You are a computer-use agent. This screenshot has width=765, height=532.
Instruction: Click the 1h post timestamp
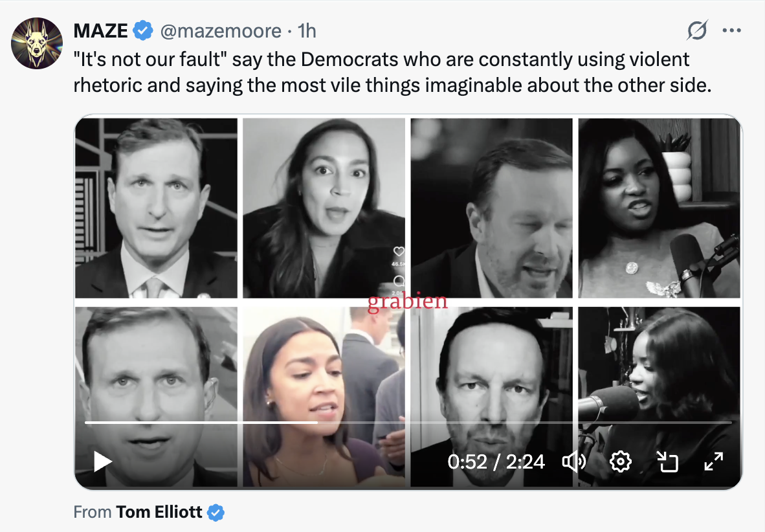tap(307, 30)
